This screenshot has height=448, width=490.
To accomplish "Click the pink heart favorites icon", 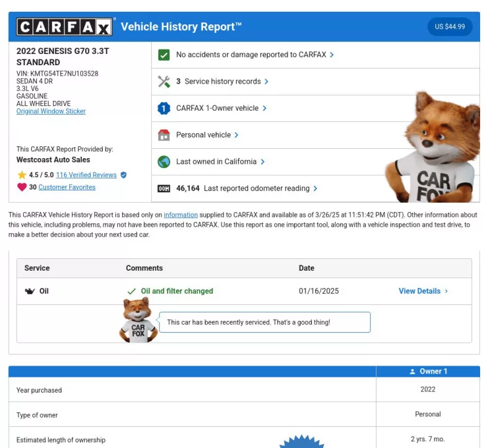I will click(x=22, y=187).
